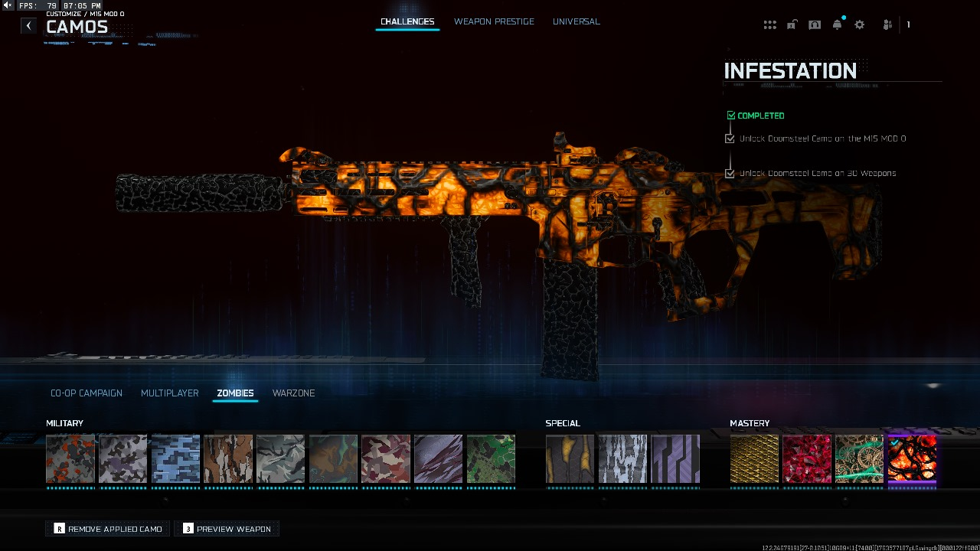Select the currently equipped Mastery camo thumbnail
The height and width of the screenshot is (551, 980).
[x=912, y=459]
